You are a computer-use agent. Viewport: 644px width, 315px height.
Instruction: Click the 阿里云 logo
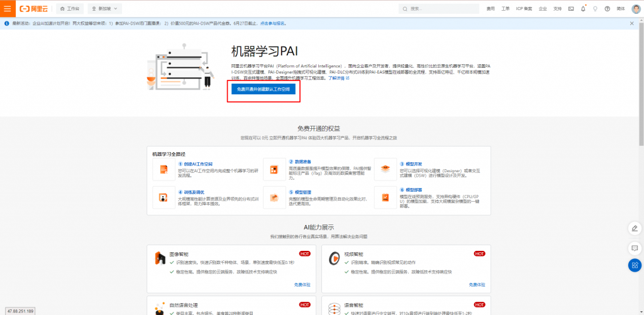point(34,9)
